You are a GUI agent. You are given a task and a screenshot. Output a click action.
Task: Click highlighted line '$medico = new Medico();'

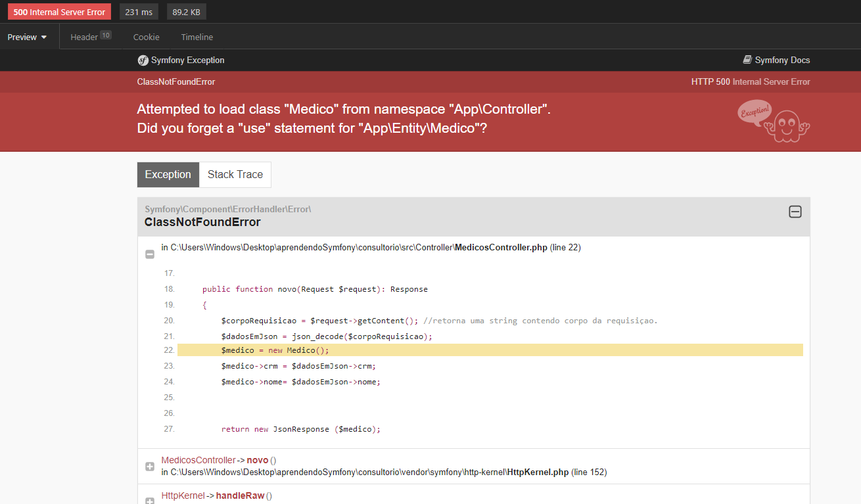click(490, 350)
